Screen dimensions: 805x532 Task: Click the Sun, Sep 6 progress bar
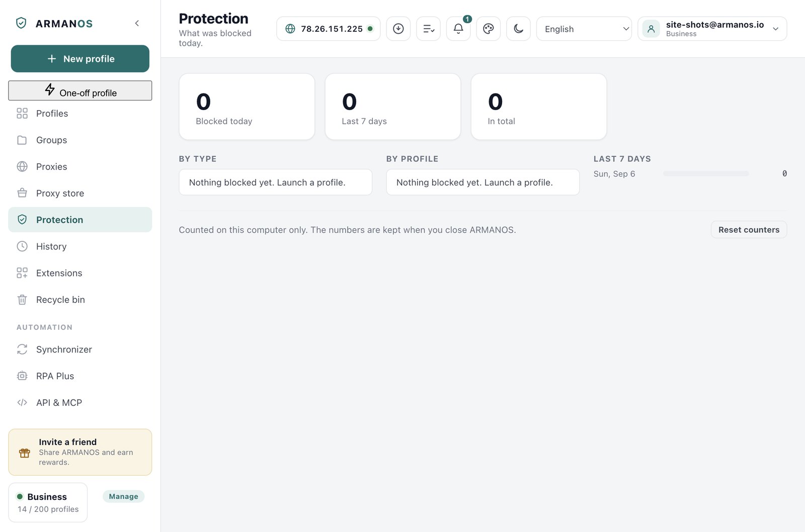coord(706,173)
